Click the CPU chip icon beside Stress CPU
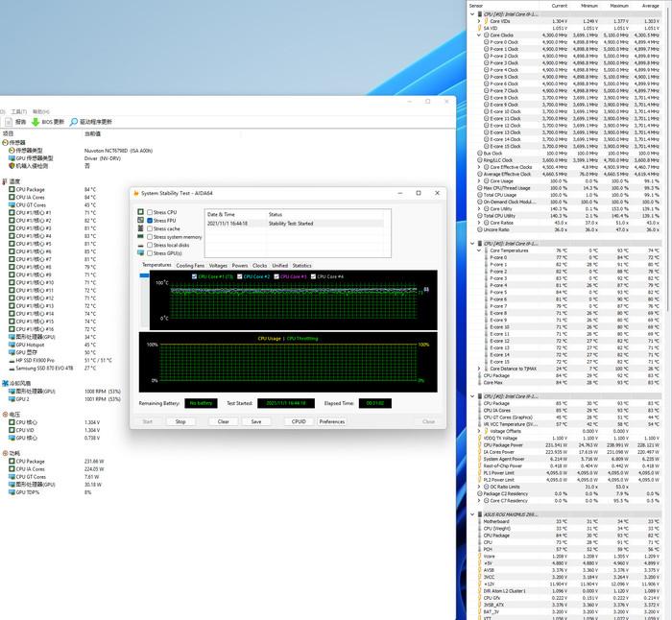Screen dimensions: 672x620 140,212
